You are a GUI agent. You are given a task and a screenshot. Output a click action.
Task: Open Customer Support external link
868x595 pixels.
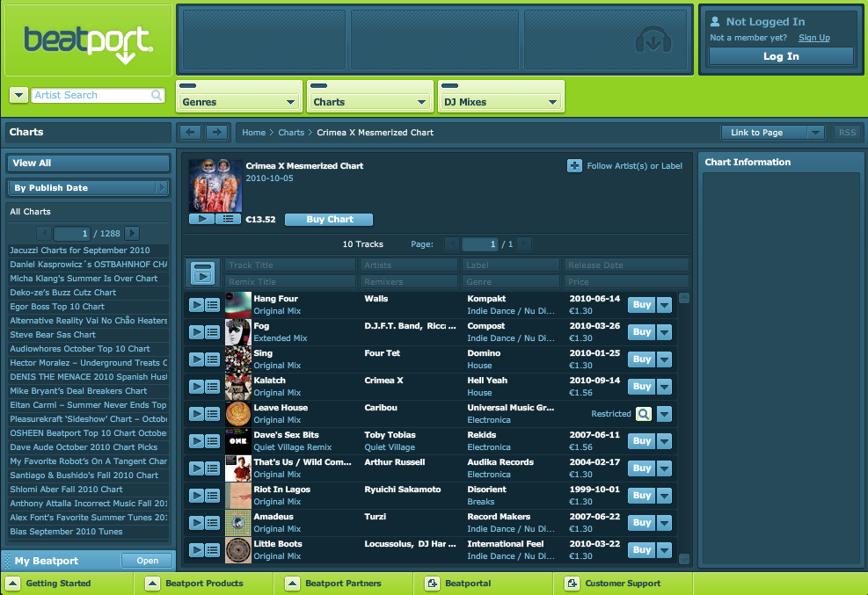[572, 584]
